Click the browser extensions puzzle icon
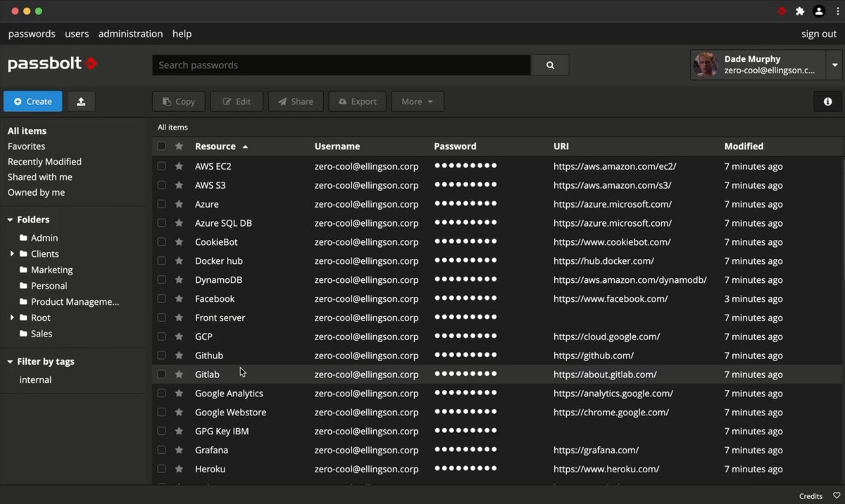845x504 pixels. coord(800,11)
